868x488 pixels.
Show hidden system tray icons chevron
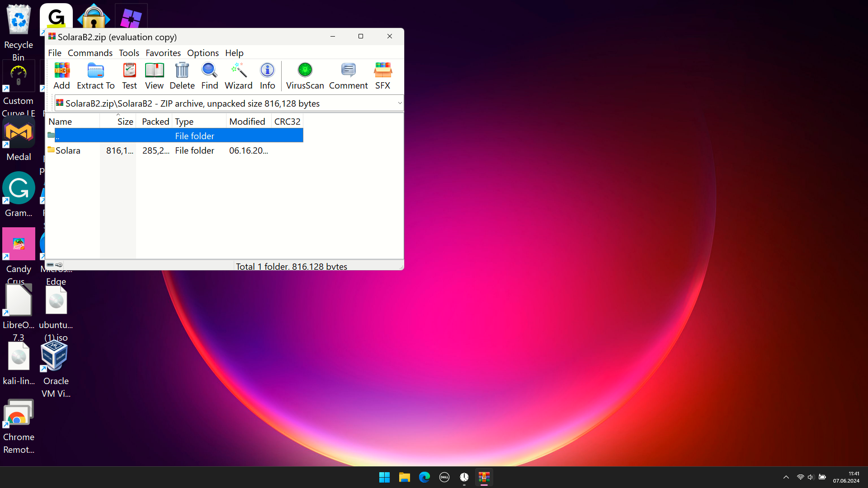pos(786,477)
